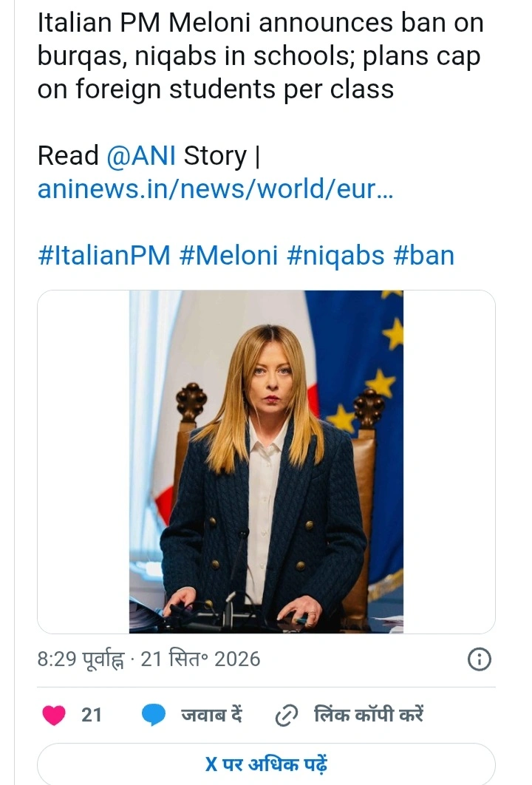532x785 pixels.
Task: Open the #niqabs hashtag
Action: [335, 255]
